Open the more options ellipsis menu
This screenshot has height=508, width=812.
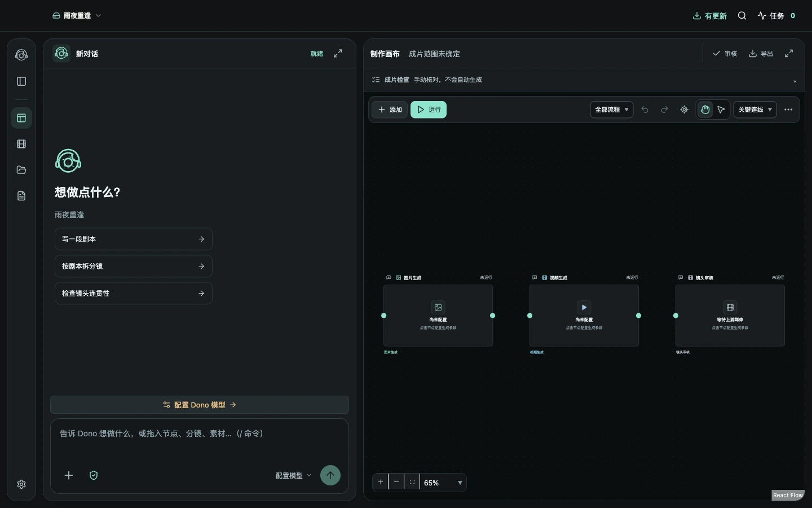[788, 110]
